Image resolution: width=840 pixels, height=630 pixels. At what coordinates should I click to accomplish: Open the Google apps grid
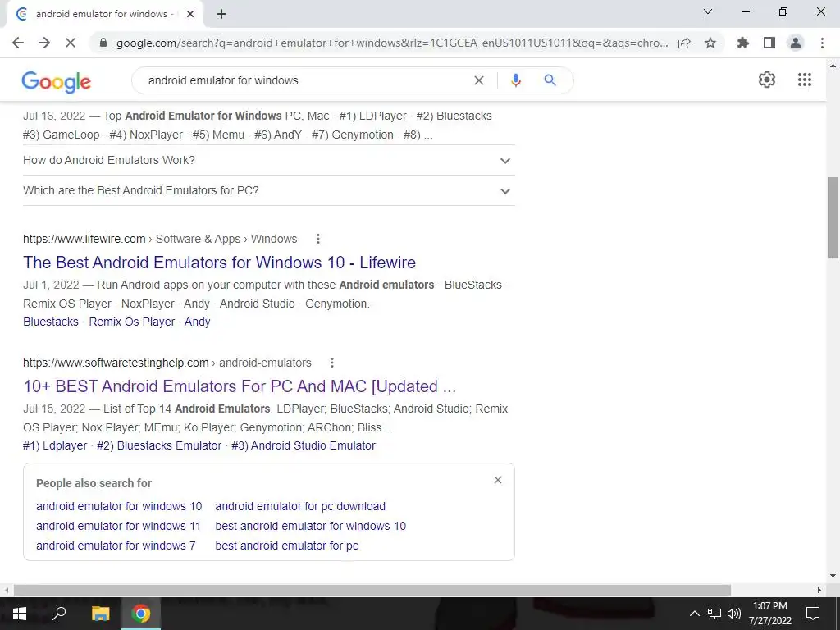805,80
